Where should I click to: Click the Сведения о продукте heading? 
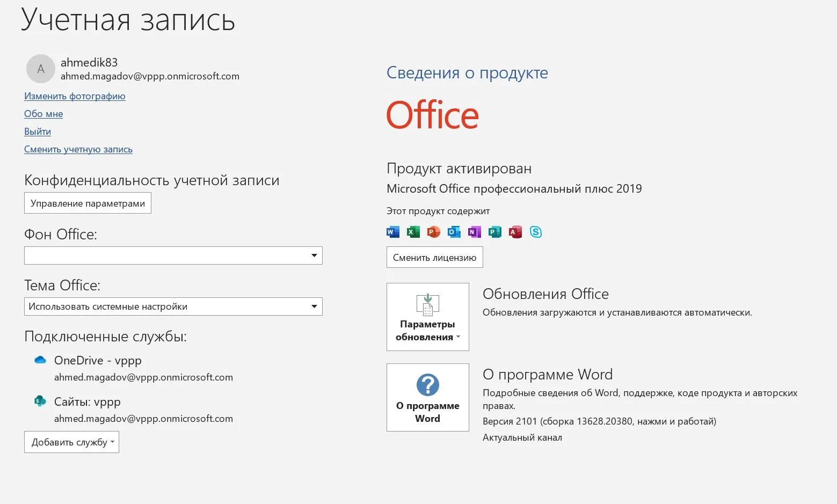[467, 72]
